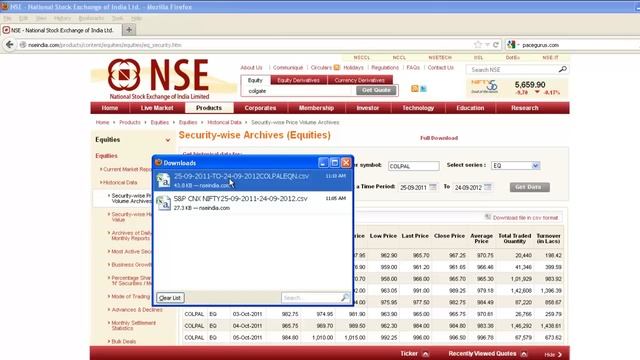Click the S&P CNX NIFTY csv file icon

[164, 202]
